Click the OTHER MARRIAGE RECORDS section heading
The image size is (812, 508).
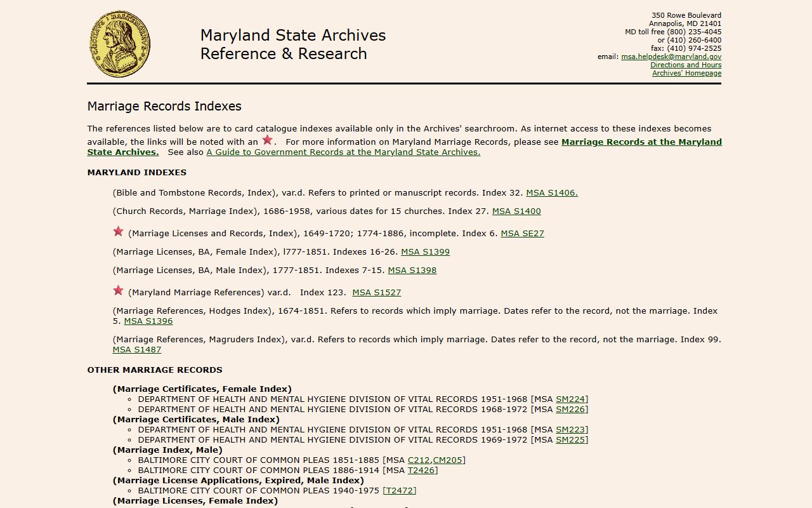(x=155, y=370)
